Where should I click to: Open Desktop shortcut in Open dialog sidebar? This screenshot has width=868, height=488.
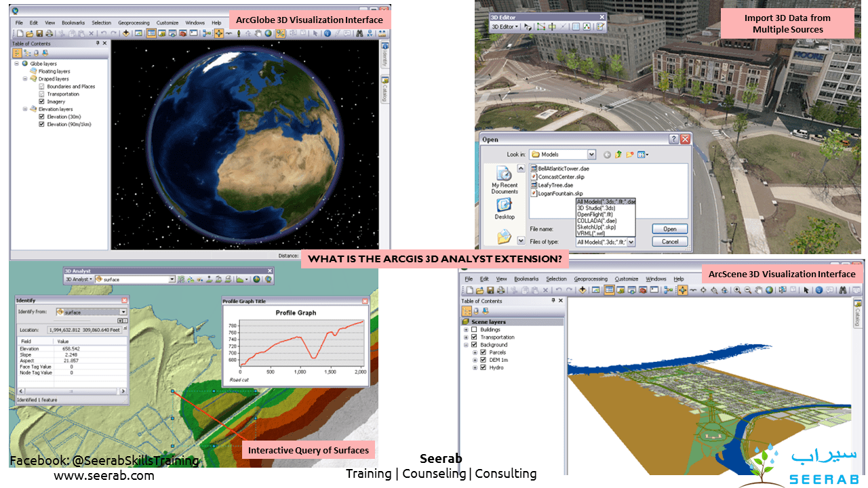click(x=504, y=209)
